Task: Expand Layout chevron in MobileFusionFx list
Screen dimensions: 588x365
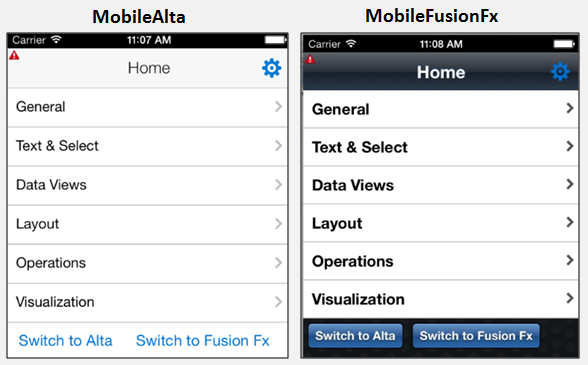Action: [570, 222]
